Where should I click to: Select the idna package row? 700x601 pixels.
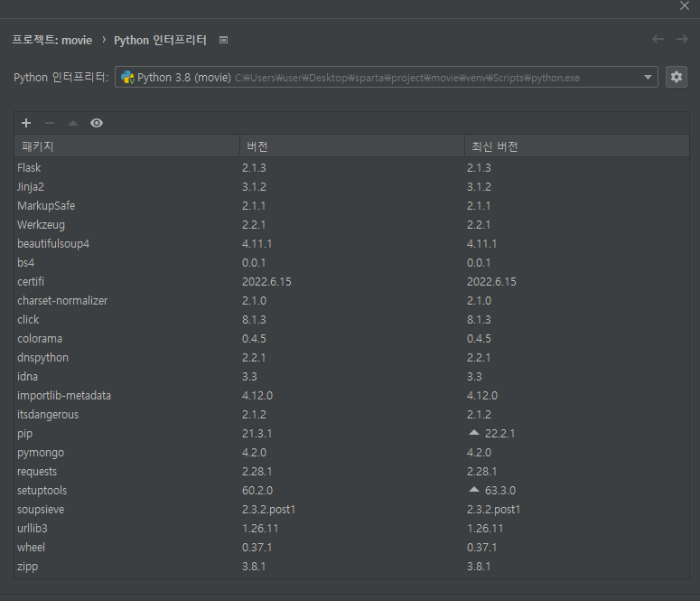click(x=351, y=377)
